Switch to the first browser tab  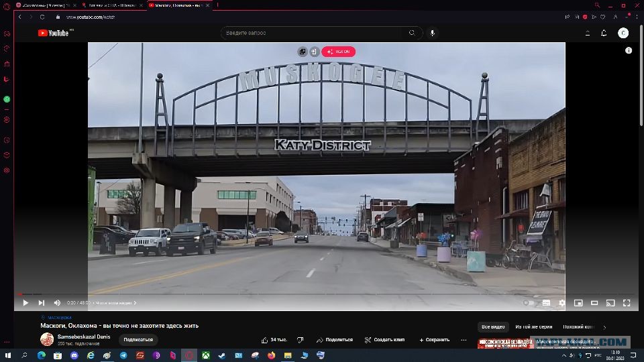pos(46,5)
